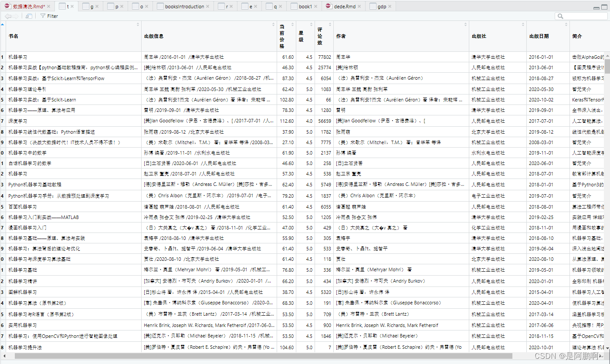This screenshot has height=364, width=610.
Task: Show data viewer in new window
Action: (x=29, y=16)
